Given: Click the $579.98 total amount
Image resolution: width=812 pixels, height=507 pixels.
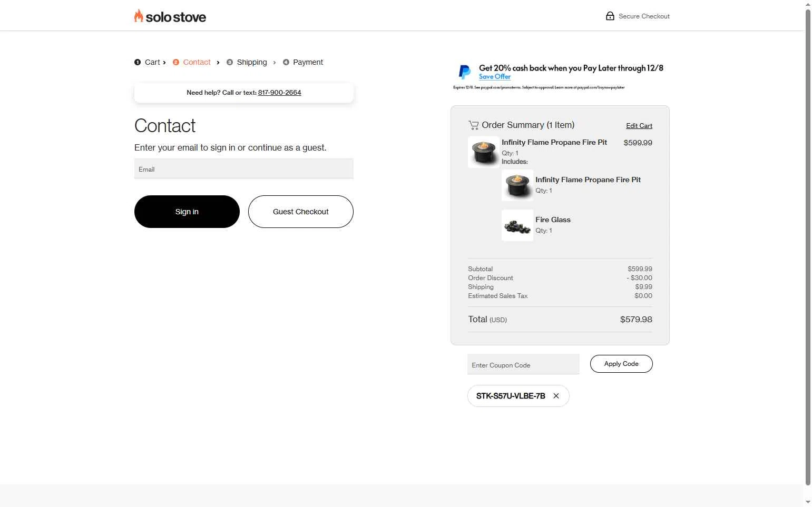Looking at the screenshot, I should pyautogui.click(x=636, y=320).
